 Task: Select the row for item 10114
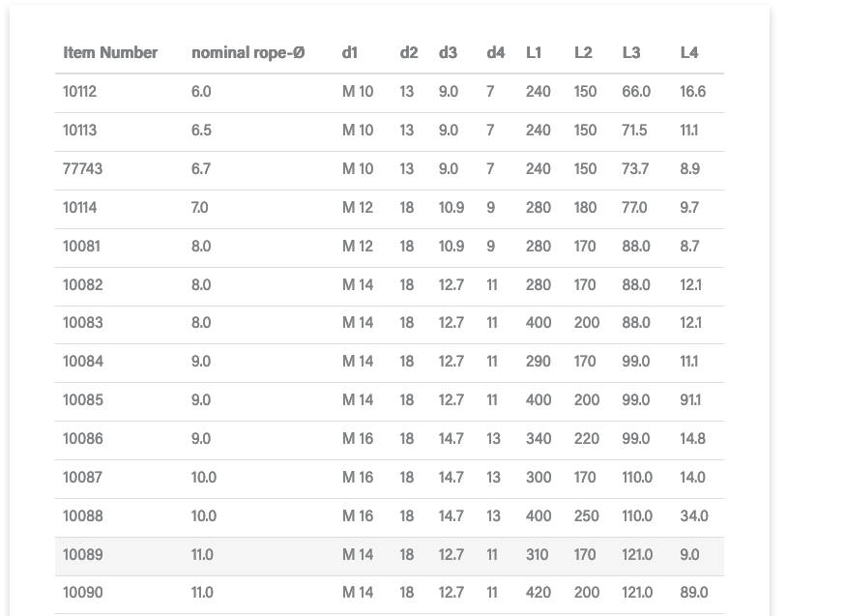tap(389, 209)
